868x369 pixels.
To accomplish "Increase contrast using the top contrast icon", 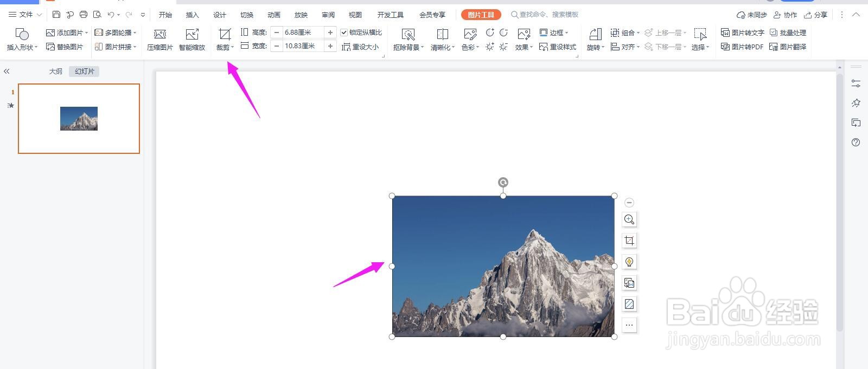I will click(x=490, y=33).
